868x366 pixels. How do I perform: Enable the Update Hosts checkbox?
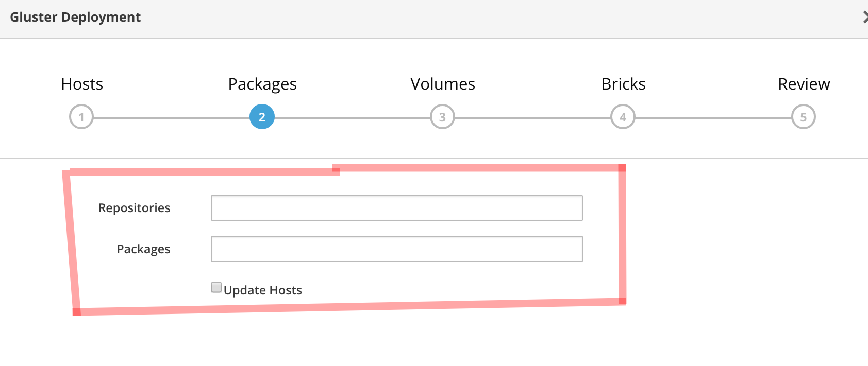[216, 287]
